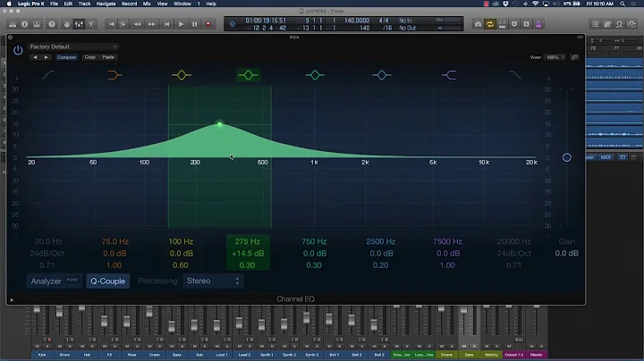Open the Navigate menu
This screenshot has width=644, height=361.
click(106, 4)
